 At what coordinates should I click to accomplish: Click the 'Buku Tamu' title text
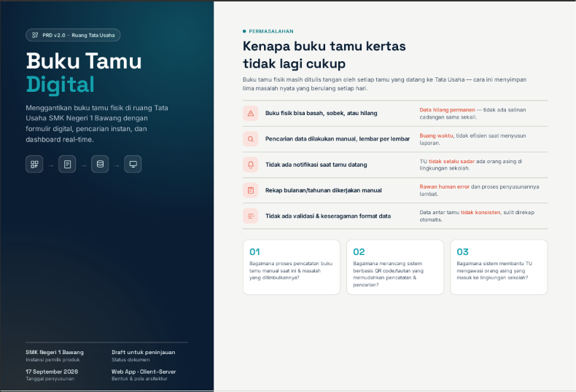pyautogui.click(x=84, y=61)
